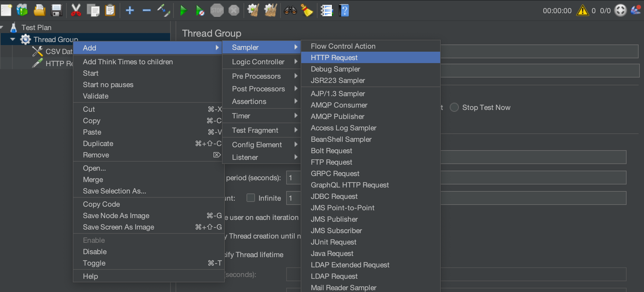Reset search with the broom icon

point(307,11)
